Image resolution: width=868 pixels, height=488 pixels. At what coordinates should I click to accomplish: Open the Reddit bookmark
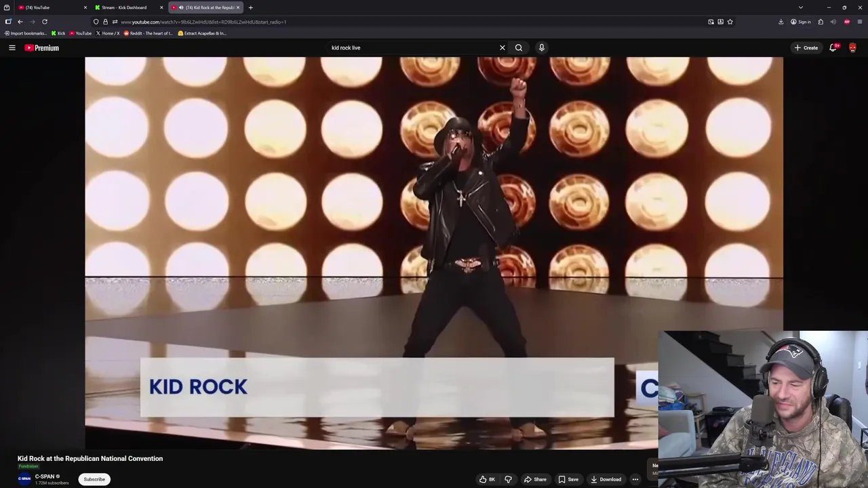point(149,33)
